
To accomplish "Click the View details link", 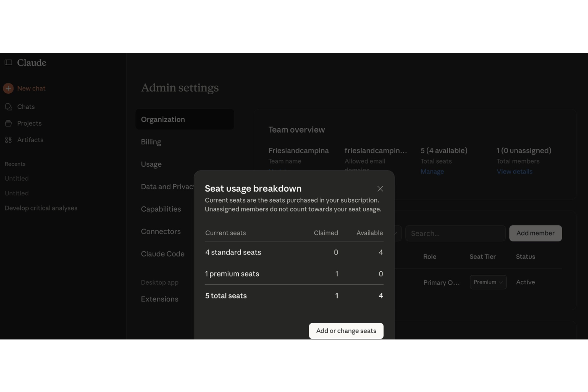I will [x=514, y=172].
